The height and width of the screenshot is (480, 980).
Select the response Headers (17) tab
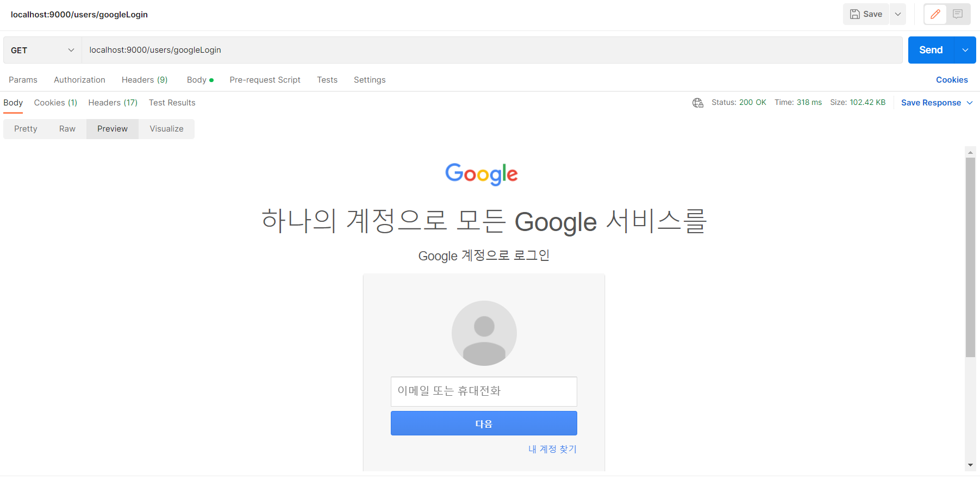tap(113, 103)
